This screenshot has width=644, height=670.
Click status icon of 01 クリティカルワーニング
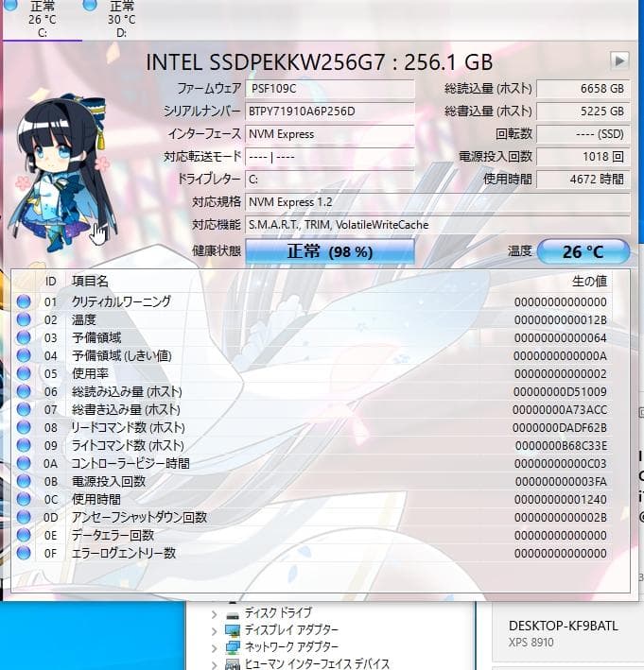(24, 301)
